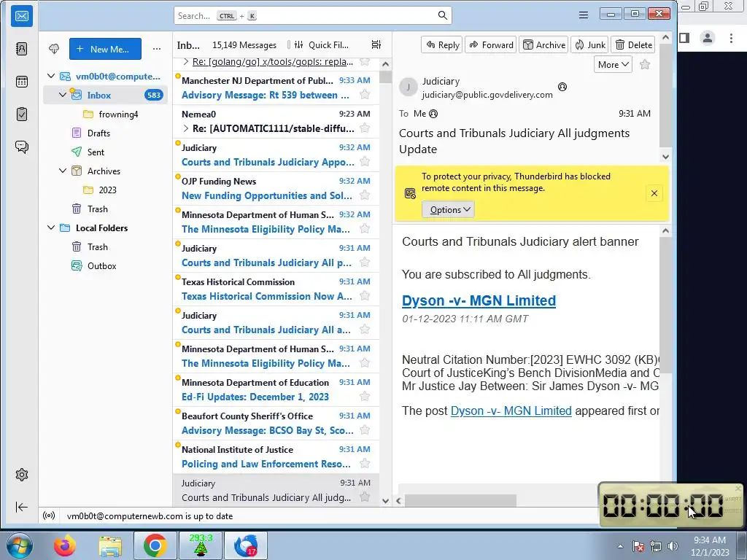
Task: Delete the current message
Action: 633,44
